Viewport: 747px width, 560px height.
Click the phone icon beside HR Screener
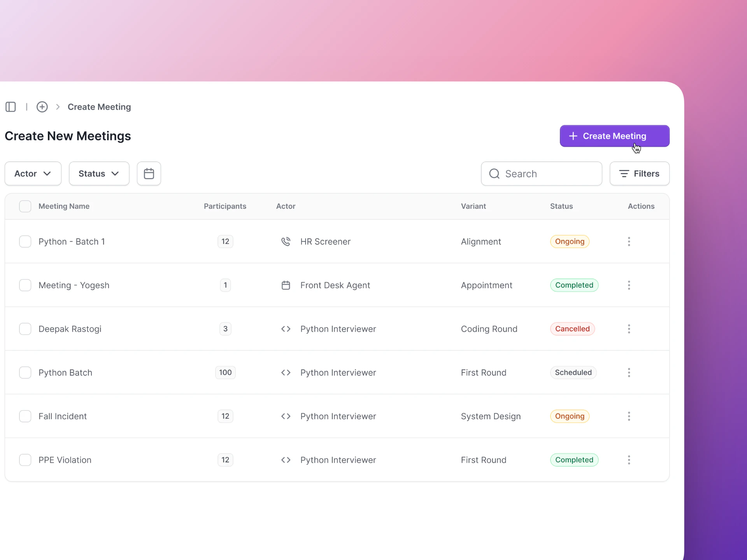[x=286, y=241]
